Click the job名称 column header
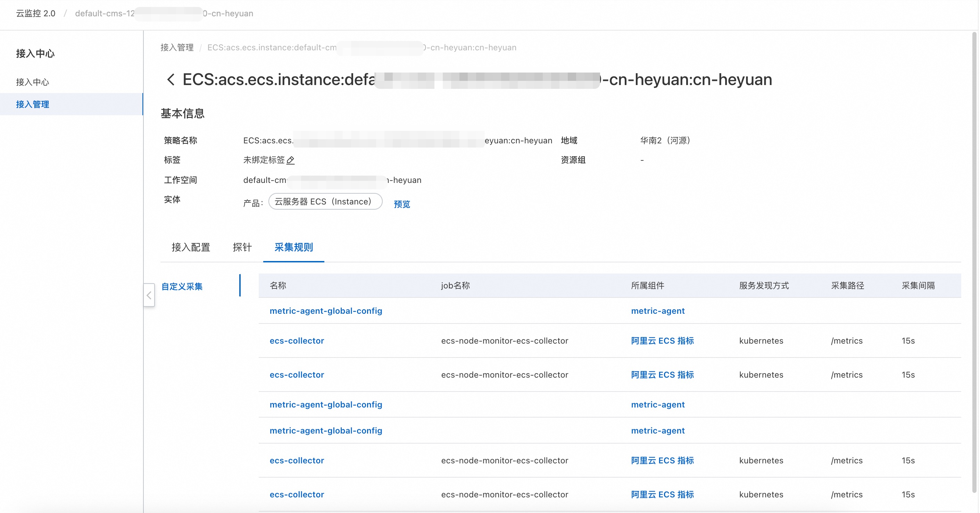The image size is (980, 513). click(455, 286)
